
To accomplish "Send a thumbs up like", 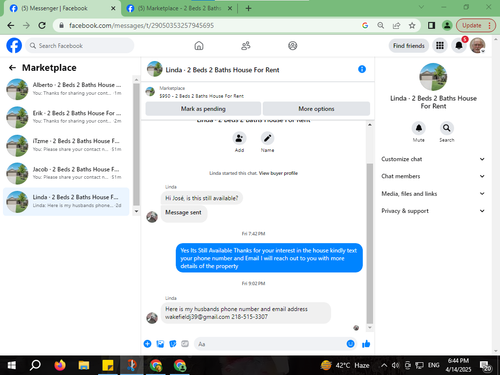I will [x=366, y=344].
